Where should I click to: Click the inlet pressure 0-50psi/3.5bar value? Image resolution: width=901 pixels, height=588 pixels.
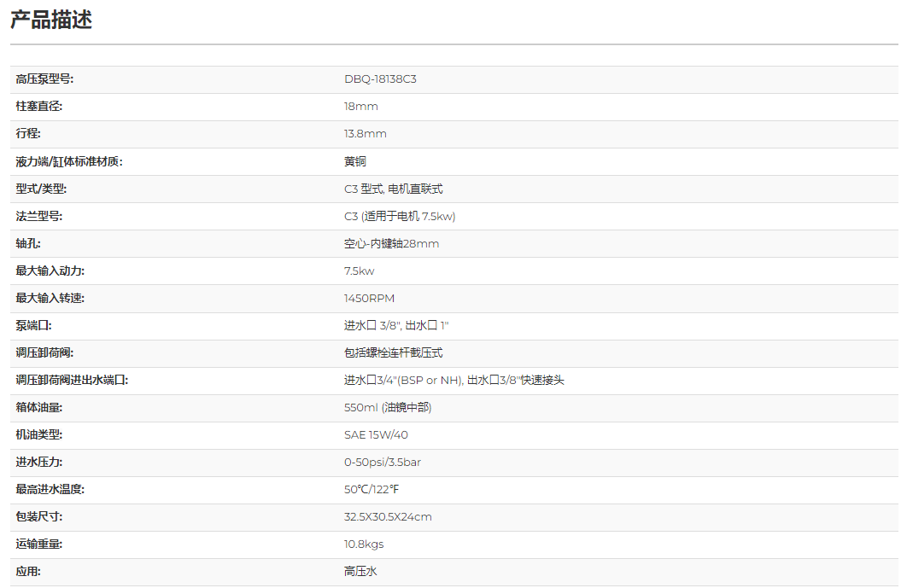[x=382, y=462]
